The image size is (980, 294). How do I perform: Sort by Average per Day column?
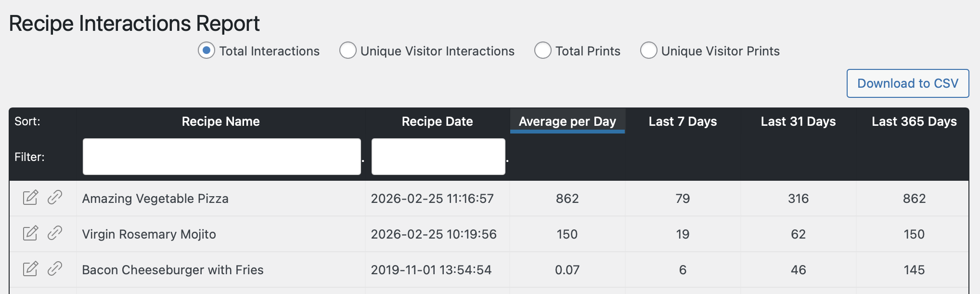tap(567, 121)
